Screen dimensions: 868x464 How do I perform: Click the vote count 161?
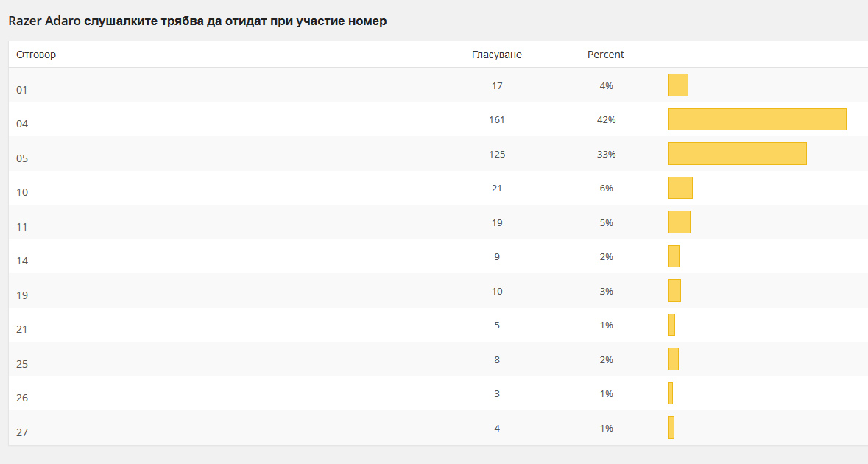pos(497,119)
